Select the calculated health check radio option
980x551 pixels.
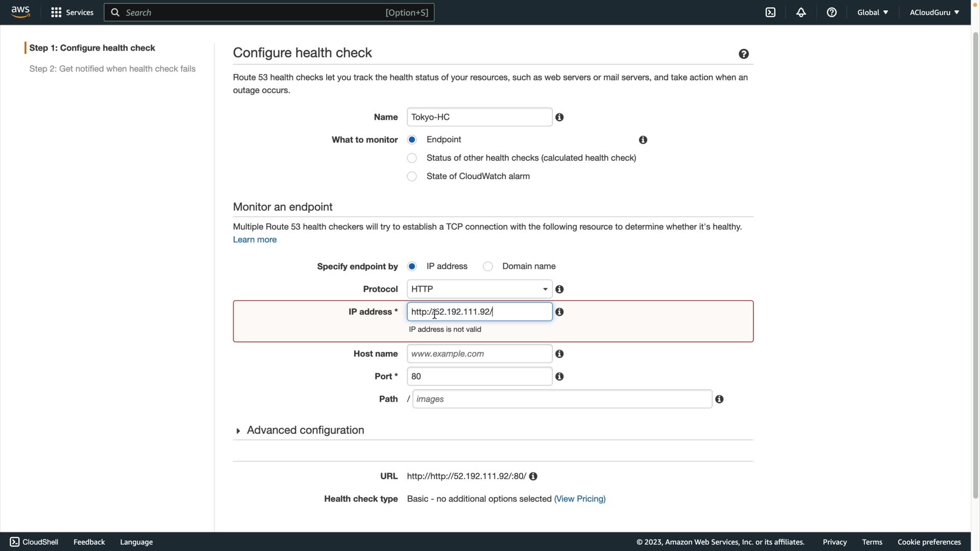[412, 158]
